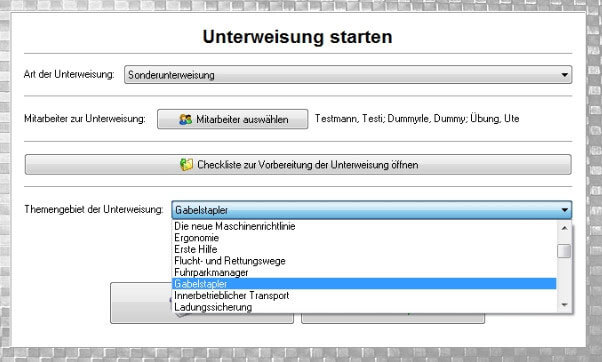Click the list scrollbar down arrow
602x362 pixels.
(564, 305)
